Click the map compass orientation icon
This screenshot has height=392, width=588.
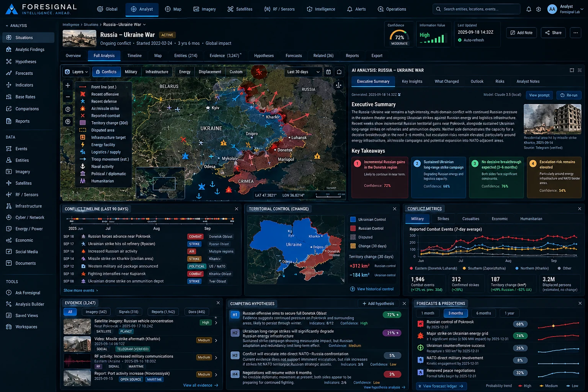click(x=338, y=85)
